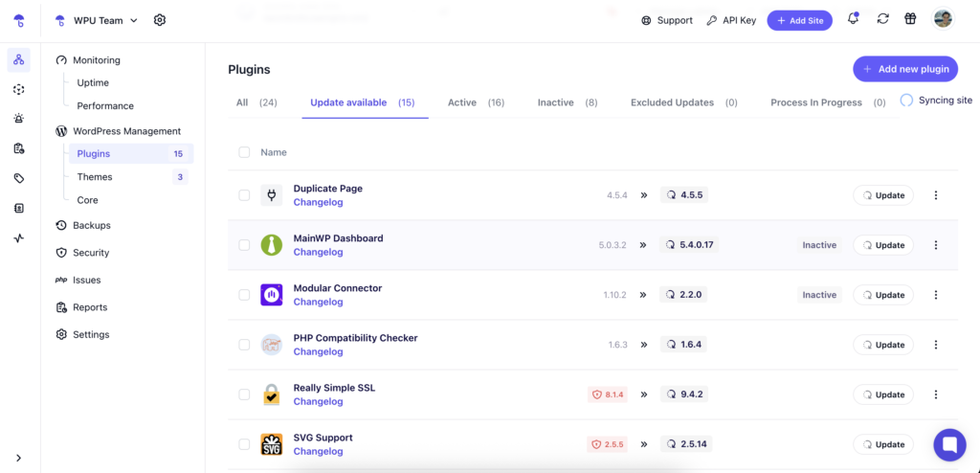Image resolution: width=980 pixels, height=473 pixels.
Task: Open the user profile avatar
Action: (943, 19)
